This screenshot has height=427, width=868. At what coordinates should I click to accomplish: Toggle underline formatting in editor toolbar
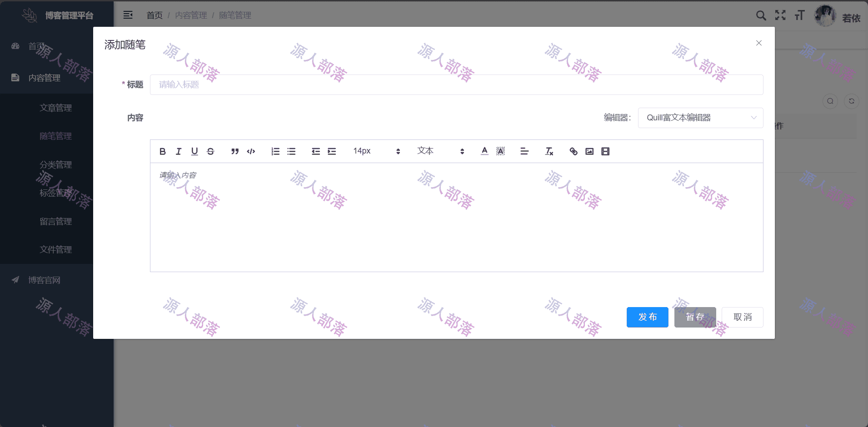tap(195, 151)
